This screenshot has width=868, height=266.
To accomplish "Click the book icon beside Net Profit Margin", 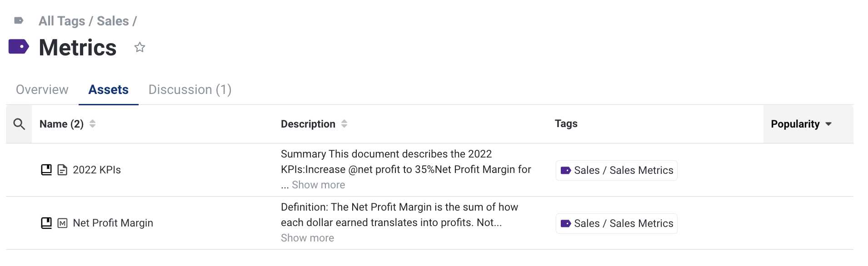I will 46,223.
